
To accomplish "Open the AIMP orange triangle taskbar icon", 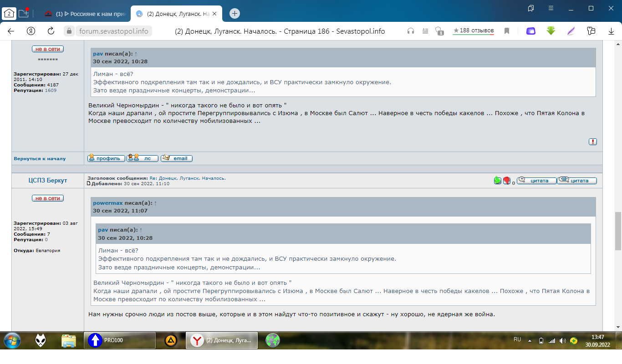I will (171, 340).
